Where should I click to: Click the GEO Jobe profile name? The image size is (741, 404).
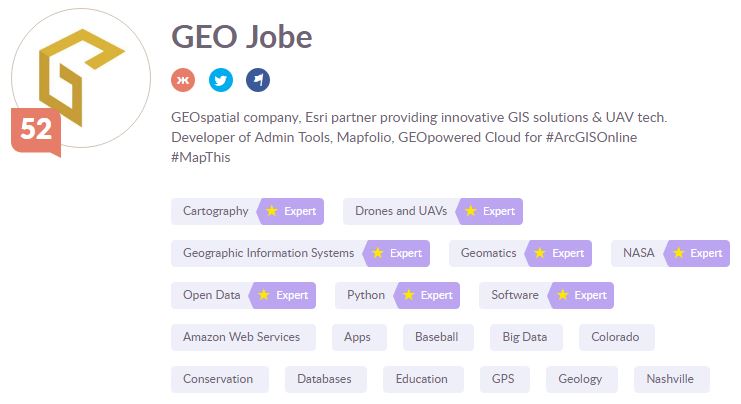pyautogui.click(x=242, y=36)
